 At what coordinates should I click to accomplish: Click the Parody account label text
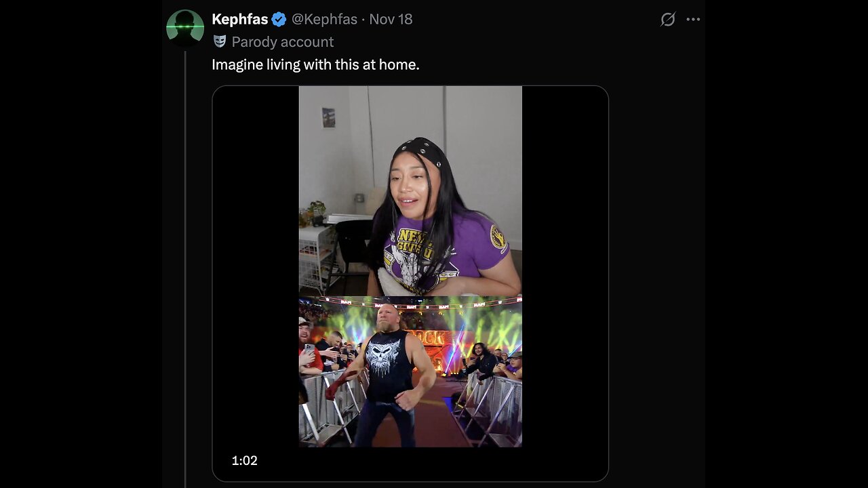282,42
